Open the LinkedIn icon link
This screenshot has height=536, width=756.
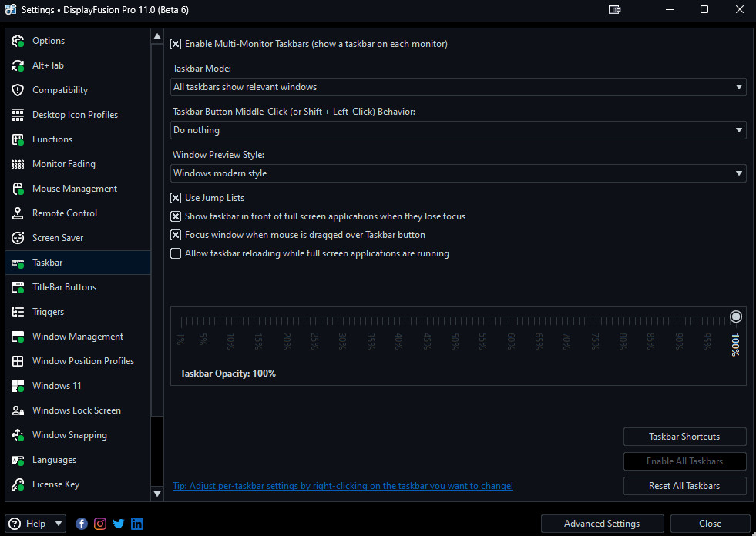(137, 524)
